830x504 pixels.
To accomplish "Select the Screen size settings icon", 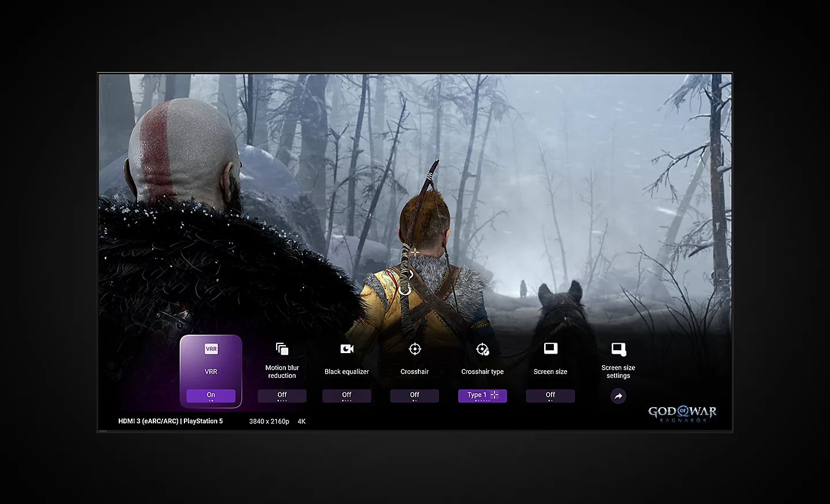I will [618, 349].
